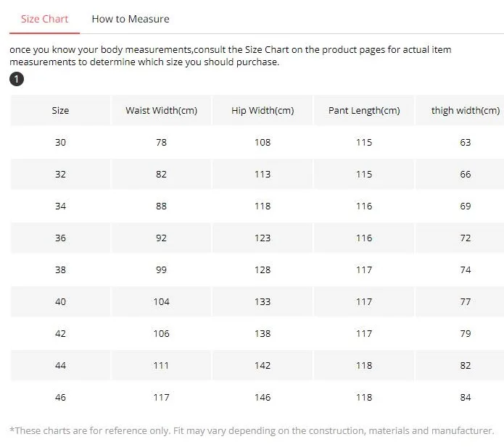The height and width of the screenshot is (447, 504).
Task: Click thigh width value 84
Action: click(x=465, y=398)
